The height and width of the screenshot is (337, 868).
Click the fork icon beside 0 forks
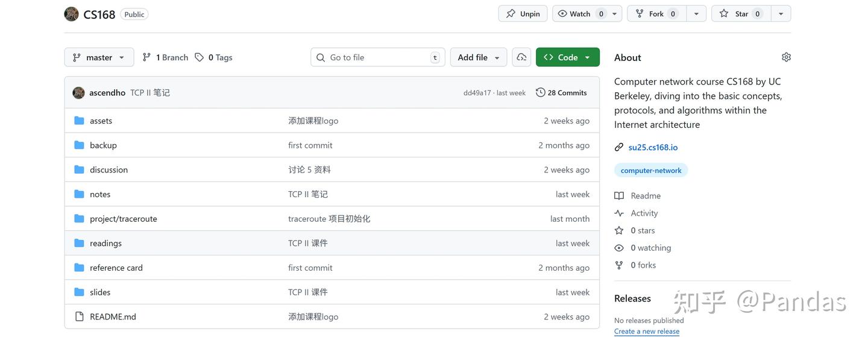[619, 265]
